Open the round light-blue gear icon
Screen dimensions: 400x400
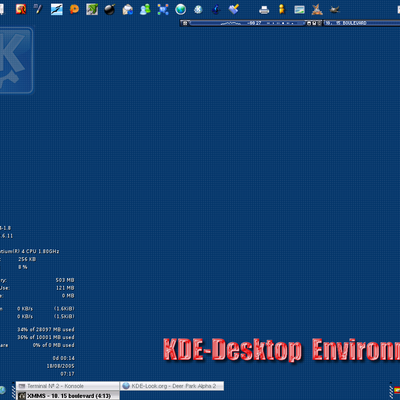coord(198,9)
